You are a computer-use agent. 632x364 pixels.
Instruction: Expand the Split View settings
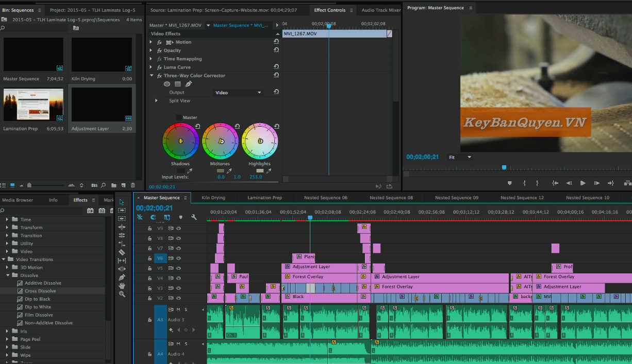[157, 101]
